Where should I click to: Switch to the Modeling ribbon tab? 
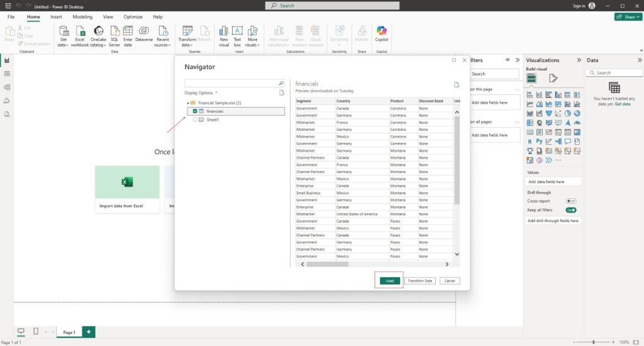pos(82,17)
